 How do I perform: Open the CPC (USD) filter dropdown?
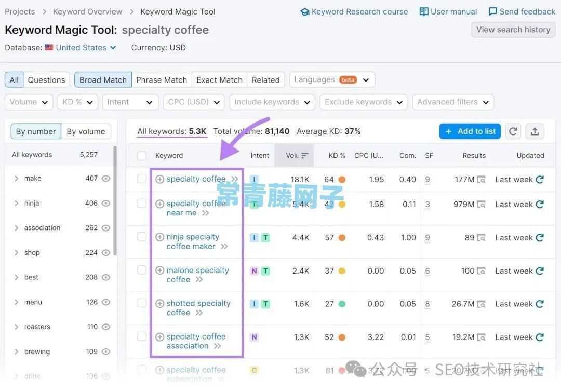click(194, 102)
